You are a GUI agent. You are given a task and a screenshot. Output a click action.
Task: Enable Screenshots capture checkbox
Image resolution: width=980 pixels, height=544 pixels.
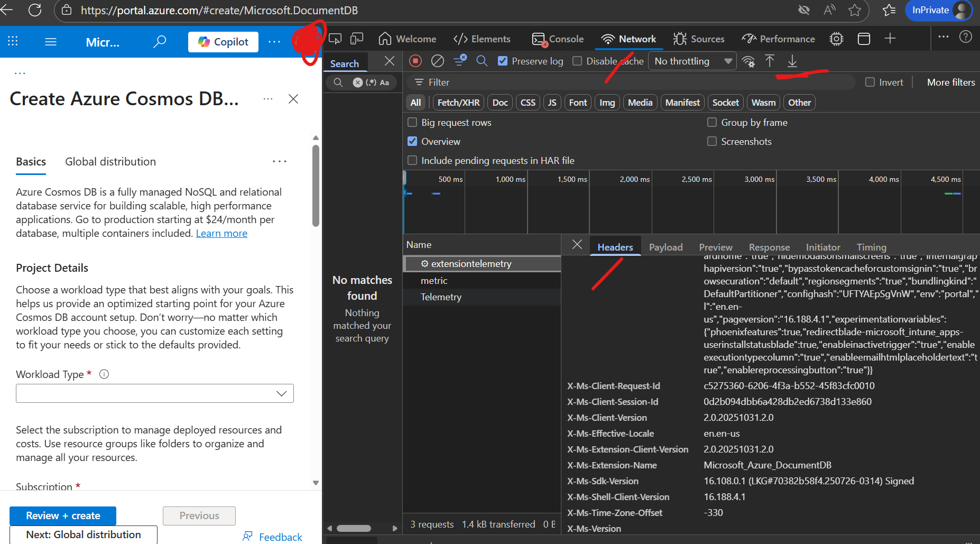[712, 141]
